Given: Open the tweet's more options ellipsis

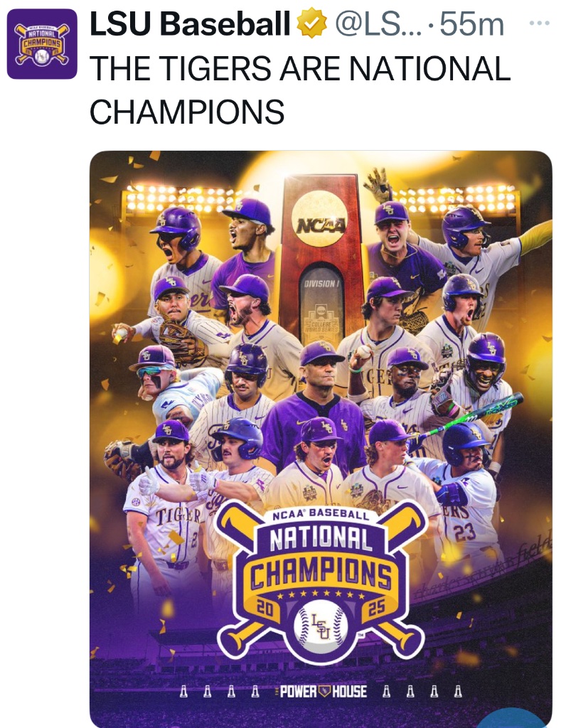Looking at the screenshot, I should (540, 23).
